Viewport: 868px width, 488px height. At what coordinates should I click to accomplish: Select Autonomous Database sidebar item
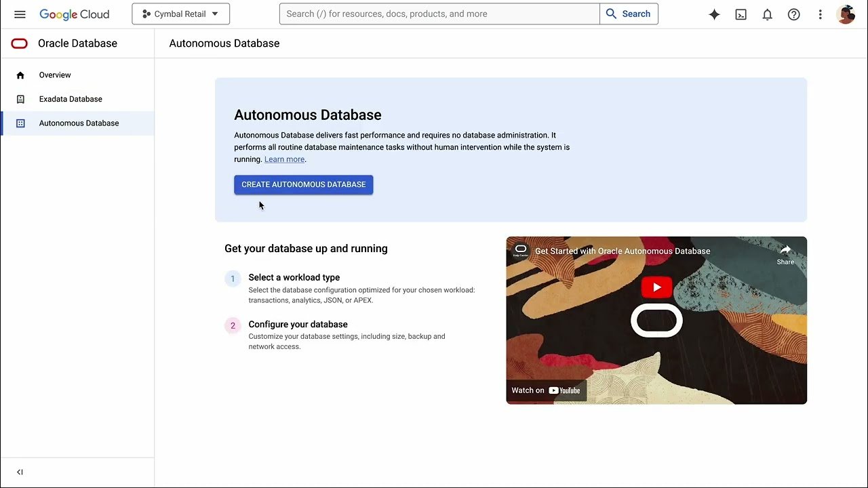(77, 123)
